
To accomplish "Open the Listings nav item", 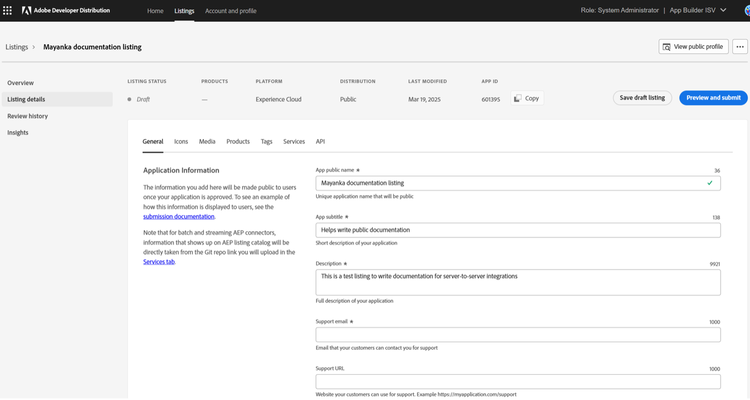I will pyautogui.click(x=184, y=11).
